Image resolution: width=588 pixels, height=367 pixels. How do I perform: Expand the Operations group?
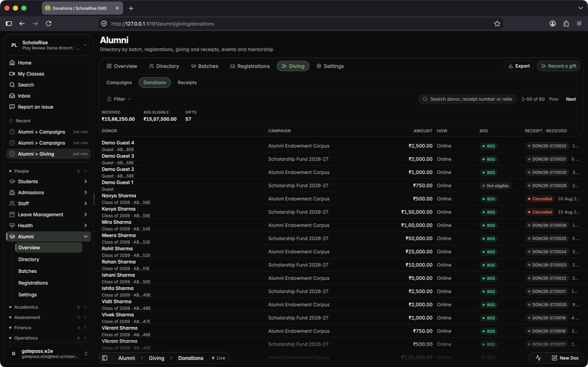point(48,338)
